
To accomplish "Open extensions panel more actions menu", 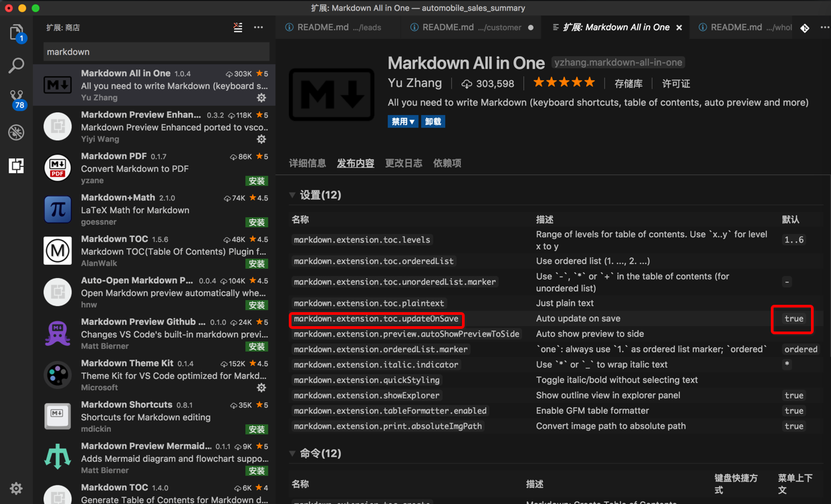I will tap(259, 27).
